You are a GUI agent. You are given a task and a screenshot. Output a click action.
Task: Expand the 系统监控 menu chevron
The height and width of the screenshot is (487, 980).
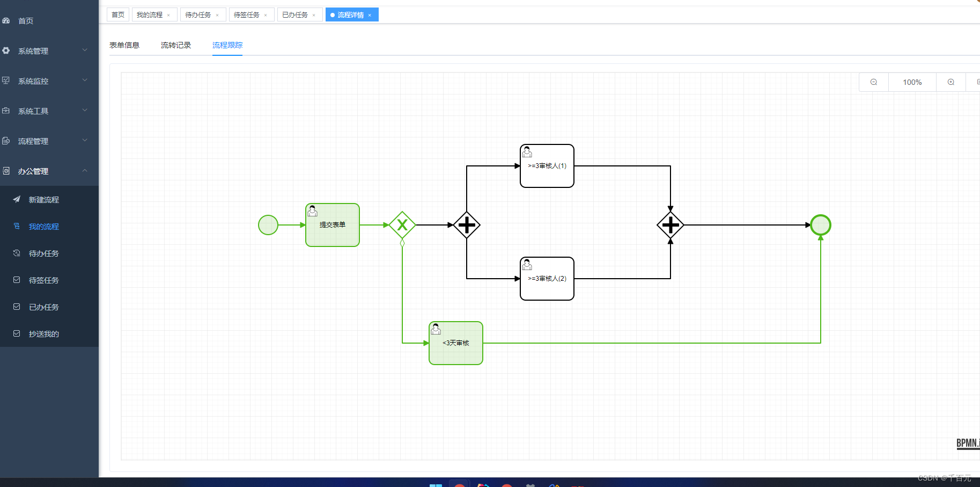pos(85,80)
